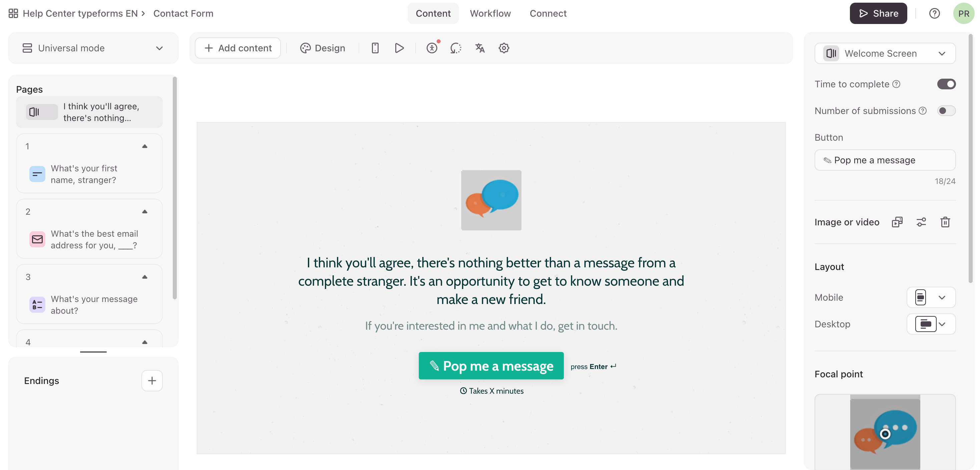Screen dimensions: 980x470
Task: Replace media via image gallery icon
Action: point(897,222)
